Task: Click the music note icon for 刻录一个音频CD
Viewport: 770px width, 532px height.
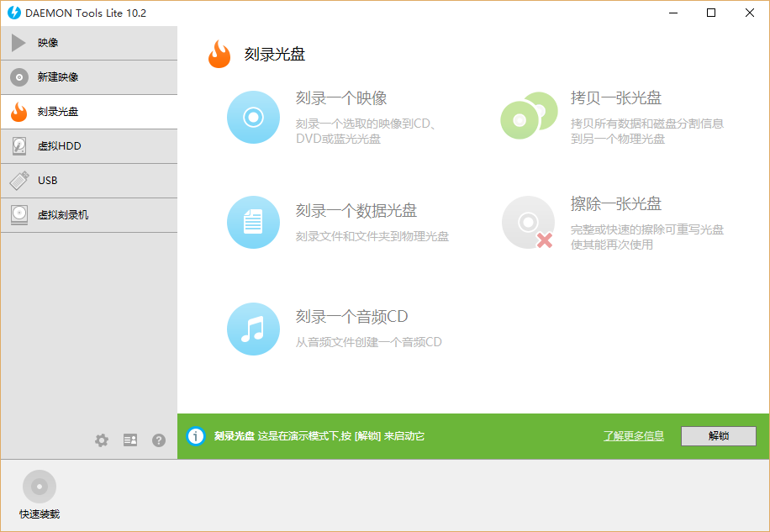Action: pos(253,329)
